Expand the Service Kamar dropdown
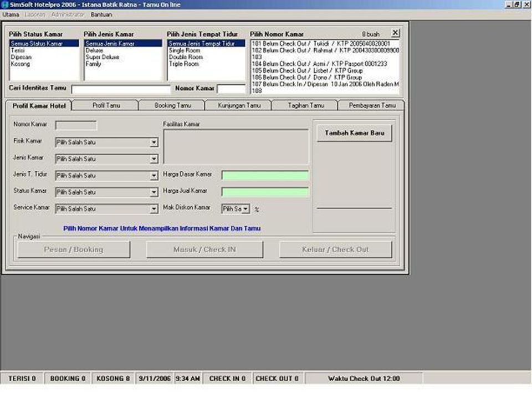 click(x=154, y=209)
